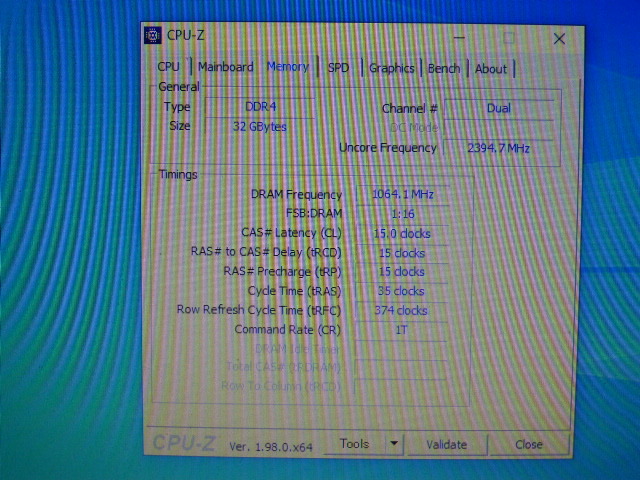The image size is (640, 480).
Task: Switch to the CPU tab
Action: click(x=169, y=67)
